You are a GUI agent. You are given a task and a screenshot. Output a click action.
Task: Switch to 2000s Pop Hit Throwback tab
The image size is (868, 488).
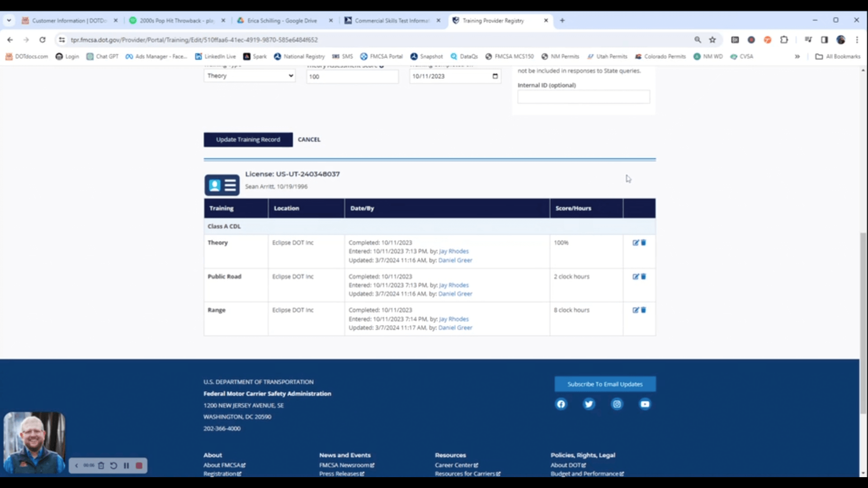pyautogui.click(x=176, y=20)
